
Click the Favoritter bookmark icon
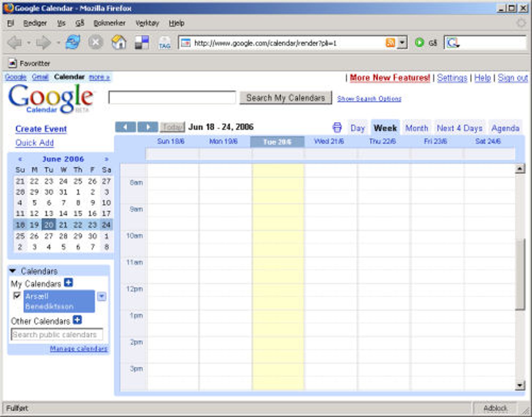point(12,63)
